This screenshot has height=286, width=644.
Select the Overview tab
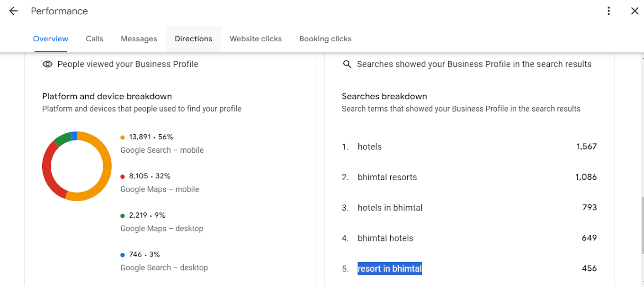click(50, 38)
